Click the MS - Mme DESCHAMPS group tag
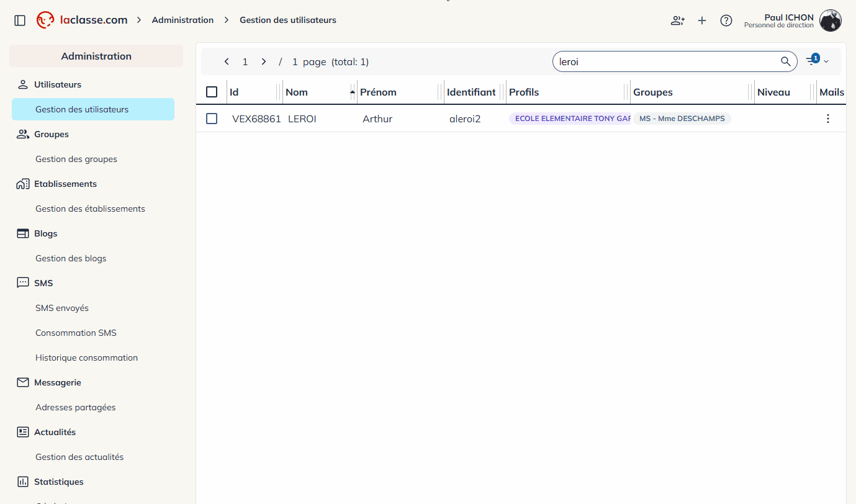This screenshot has width=856, height=504. (x=682, y=119)
